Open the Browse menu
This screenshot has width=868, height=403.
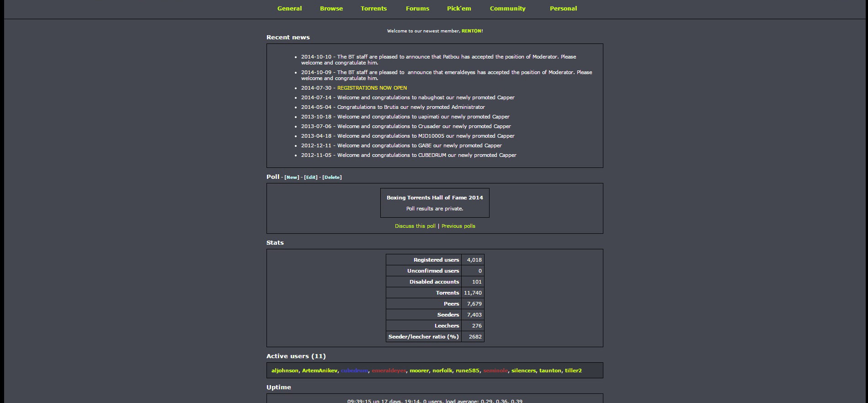[331, 8]
